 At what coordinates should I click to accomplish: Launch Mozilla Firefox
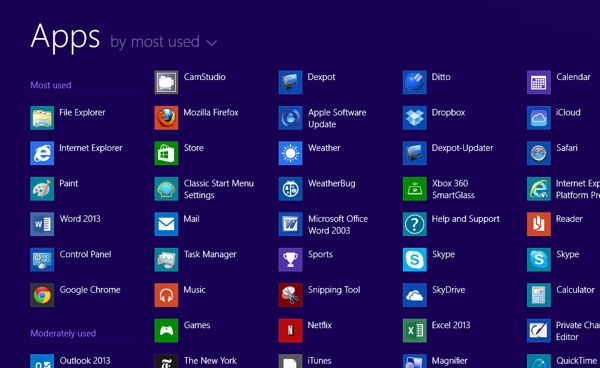pyautogui.click(x=196, y=117)
